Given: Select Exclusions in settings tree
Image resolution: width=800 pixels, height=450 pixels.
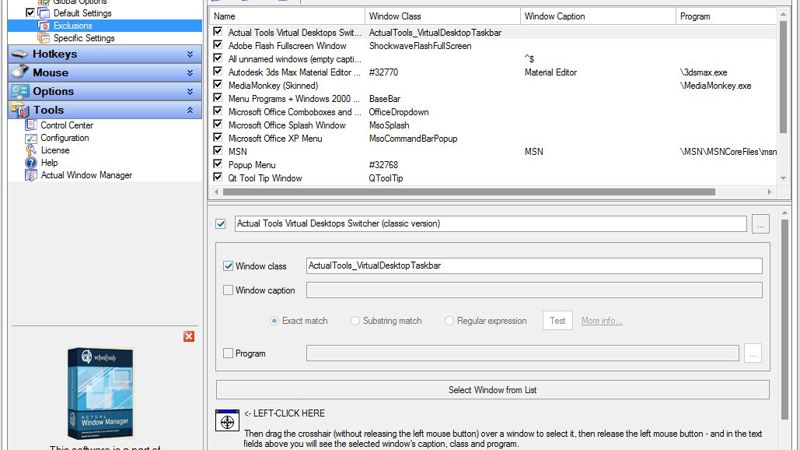Looking at the screenshot, I should click(72, 26).
